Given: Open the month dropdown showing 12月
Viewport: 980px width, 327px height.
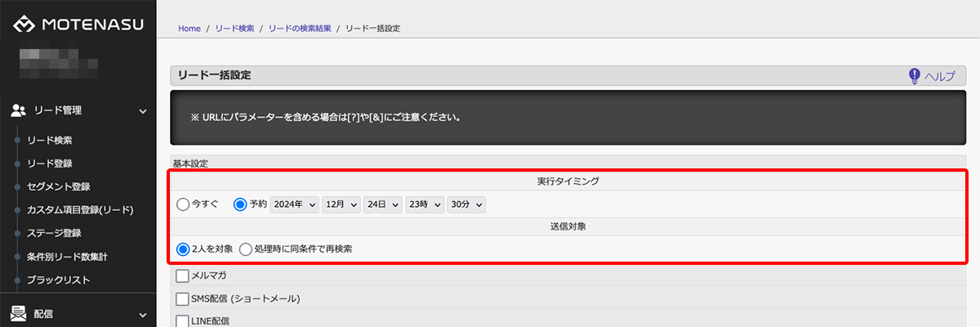Looking at the screenshot, I should [x=341, y=204].
